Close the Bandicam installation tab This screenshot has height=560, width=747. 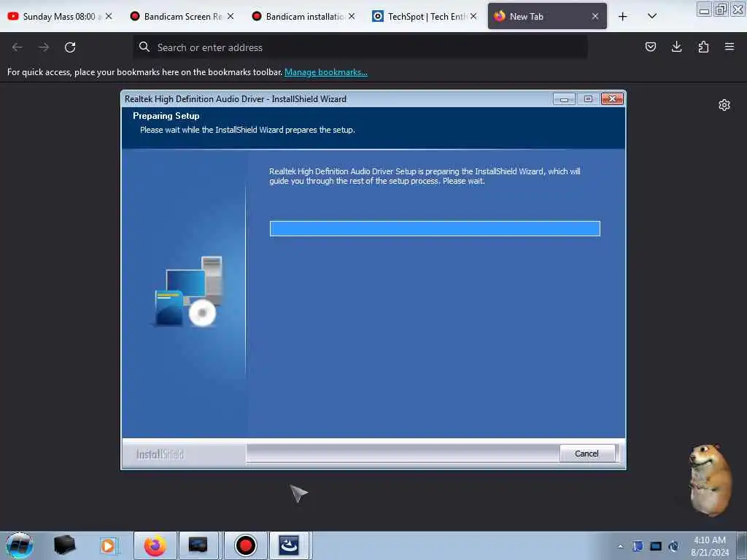click(x=352, y=16)
